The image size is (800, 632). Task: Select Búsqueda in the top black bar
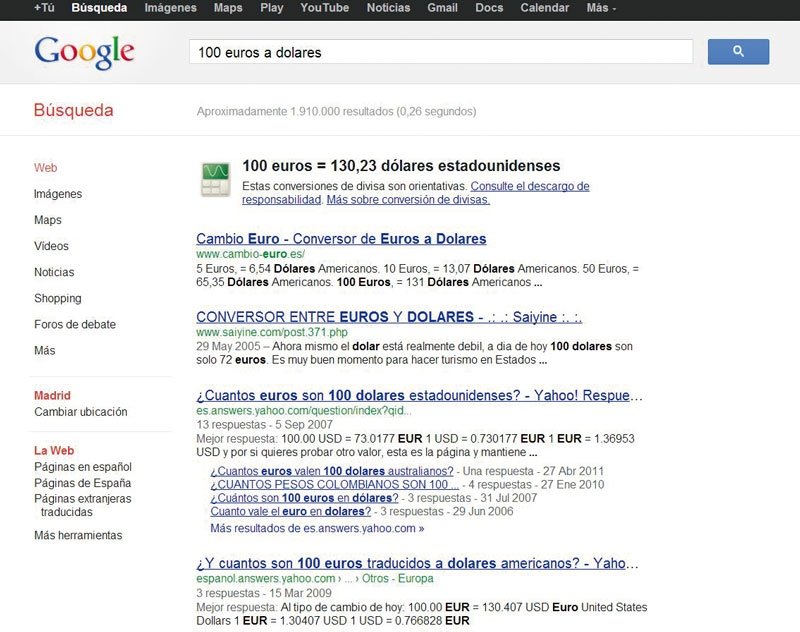(99, 8)
